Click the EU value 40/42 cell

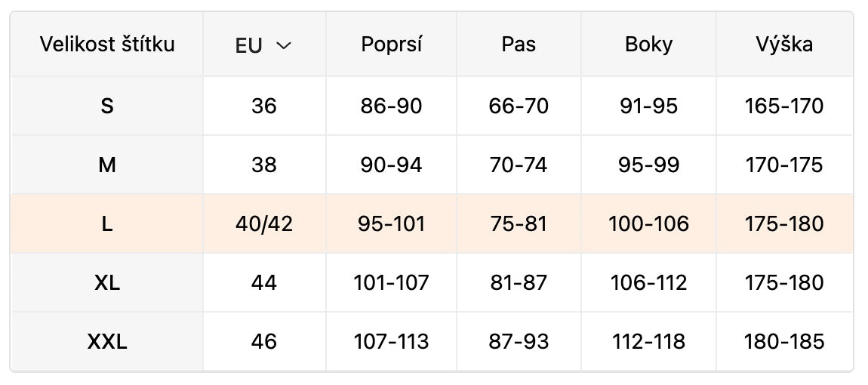pos(264,224)
